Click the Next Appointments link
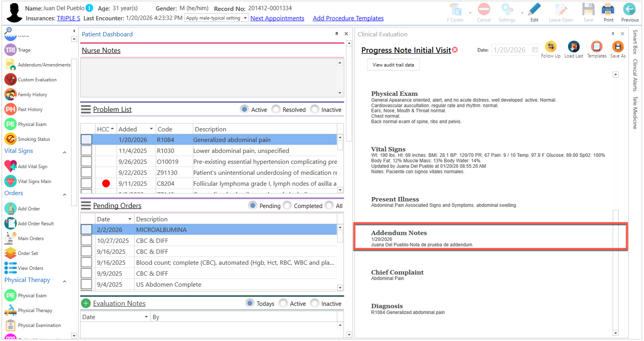This screenshot has width=644, height=341. coord(277,18)
